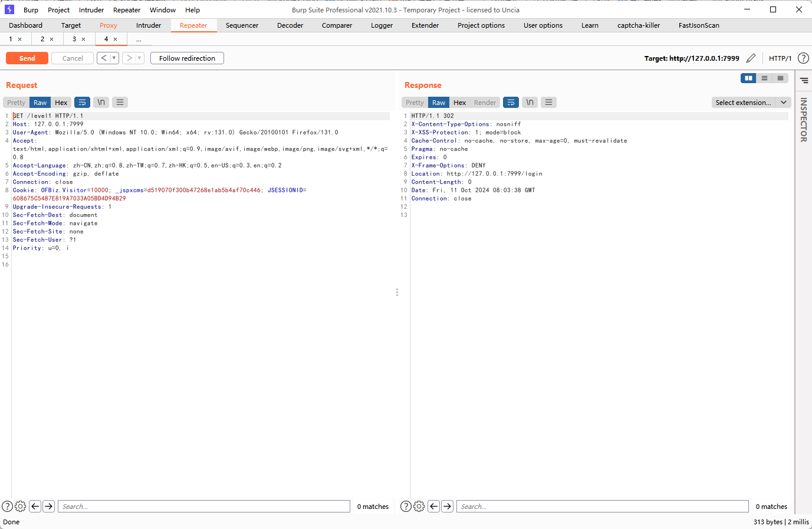Open Repeater help question mark icon
Viewport: 812px width, 529px height.
tap(803, 58)
